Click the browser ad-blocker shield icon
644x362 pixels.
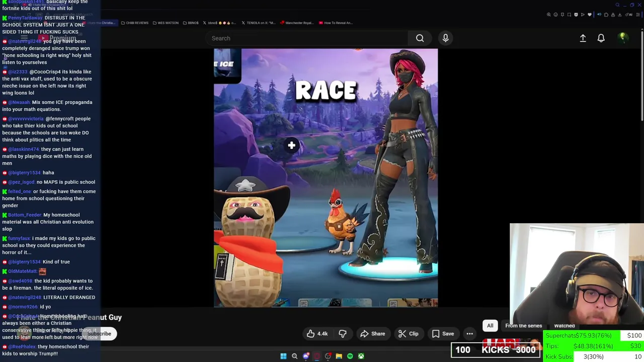pos(576,15)
